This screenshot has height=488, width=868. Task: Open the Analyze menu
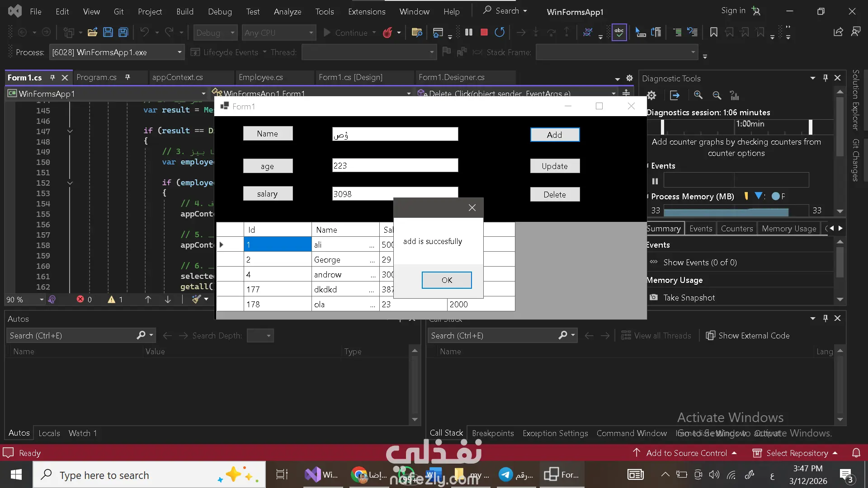pos(287,11)
